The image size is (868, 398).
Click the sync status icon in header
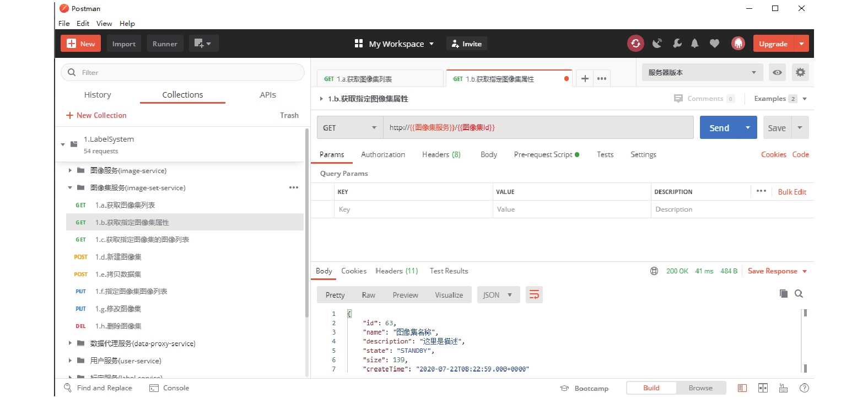click(x=635, y=44)
